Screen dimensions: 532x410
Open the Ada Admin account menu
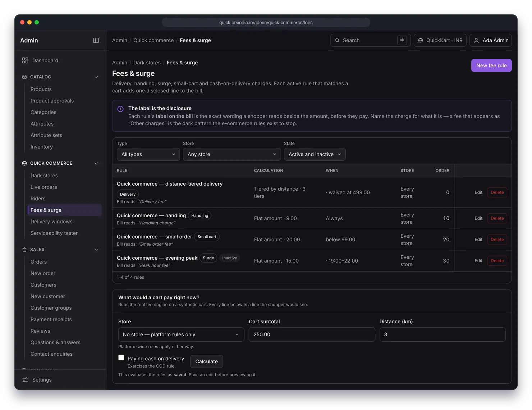[x=491, y=40]
